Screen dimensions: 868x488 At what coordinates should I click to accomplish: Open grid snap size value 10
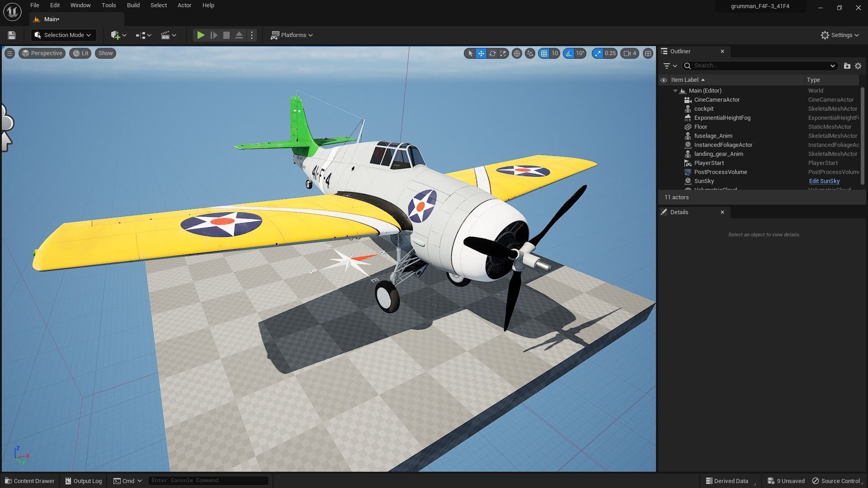click(x=555, y=53)
